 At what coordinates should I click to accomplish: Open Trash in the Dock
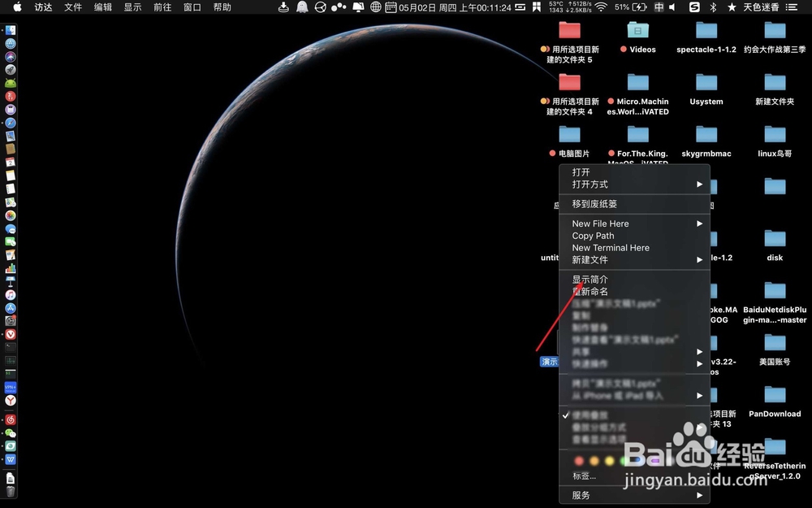pos(11,491)
